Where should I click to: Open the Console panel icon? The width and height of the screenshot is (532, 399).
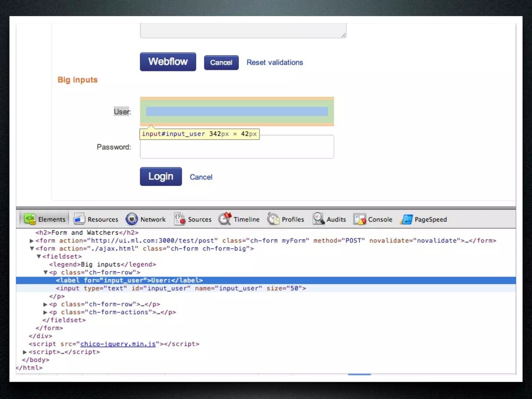click(x=360, y=219)
